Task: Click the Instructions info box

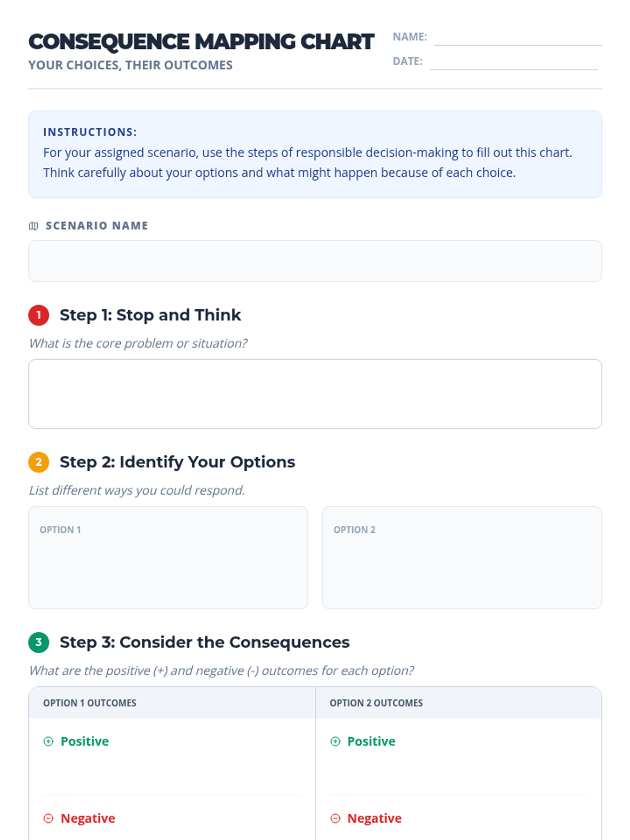Action: [315, 154]
